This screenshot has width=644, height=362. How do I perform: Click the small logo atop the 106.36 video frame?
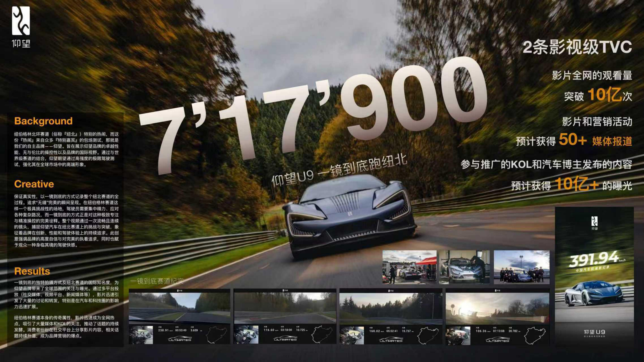497,291
